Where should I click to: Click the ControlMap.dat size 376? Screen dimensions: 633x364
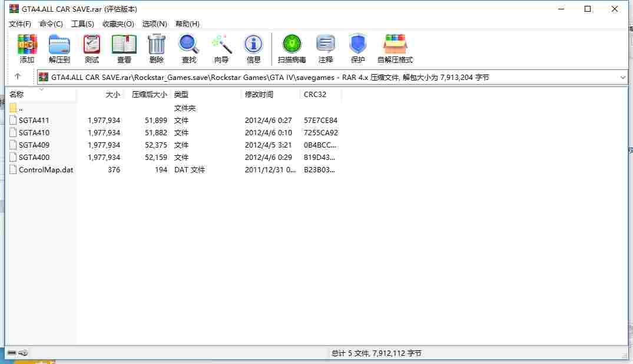click(x=114, y=170)
